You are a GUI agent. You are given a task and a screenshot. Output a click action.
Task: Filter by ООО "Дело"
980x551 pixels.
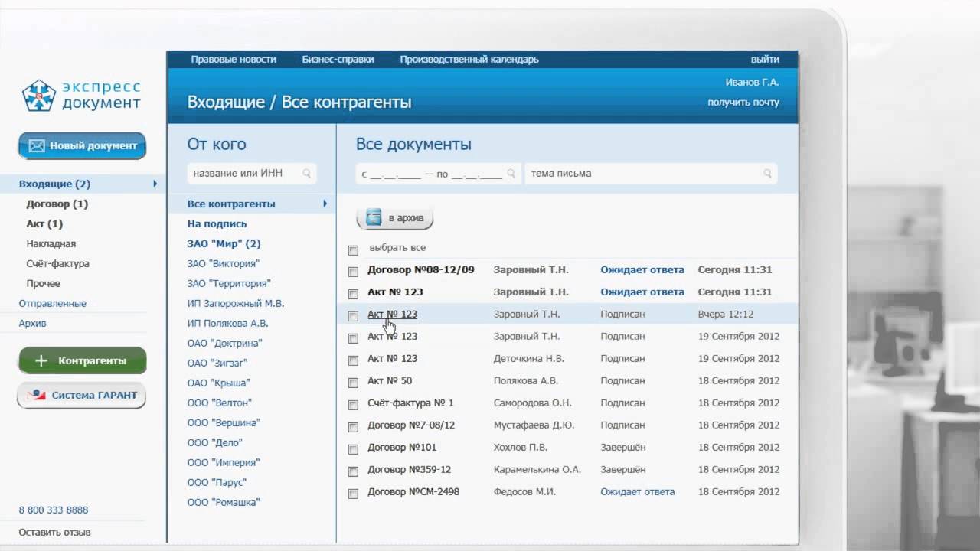[215, 442]
